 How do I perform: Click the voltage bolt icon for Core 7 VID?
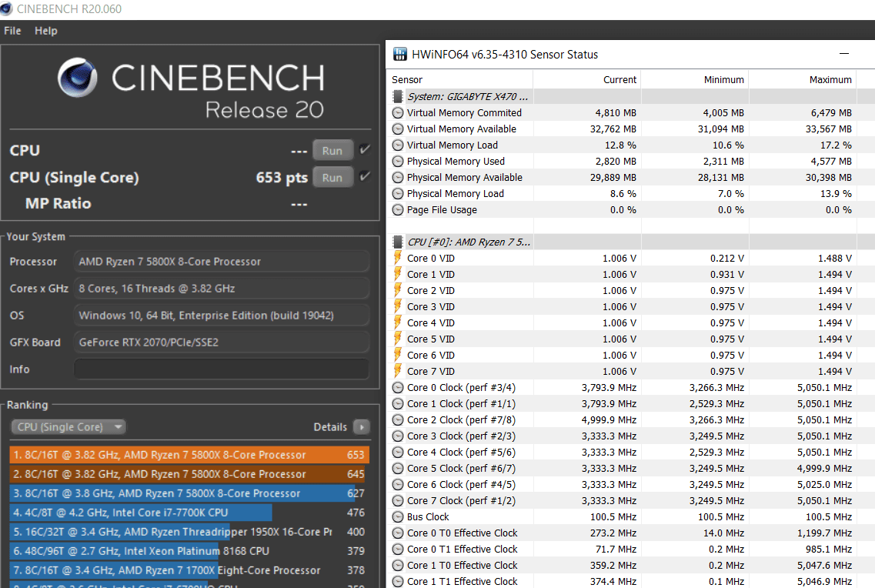point(398,371)
